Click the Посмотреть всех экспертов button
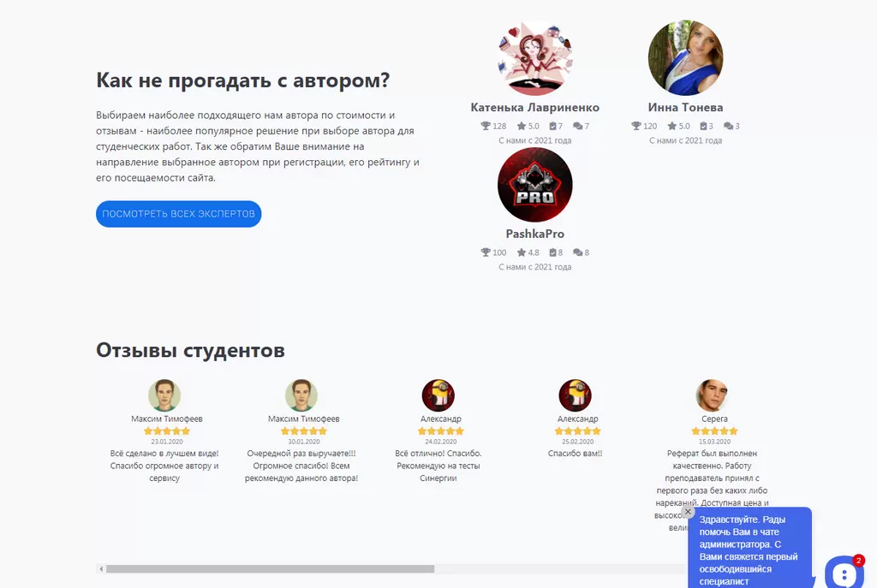Screen dimensions: 877x588 tap(178, 214)
